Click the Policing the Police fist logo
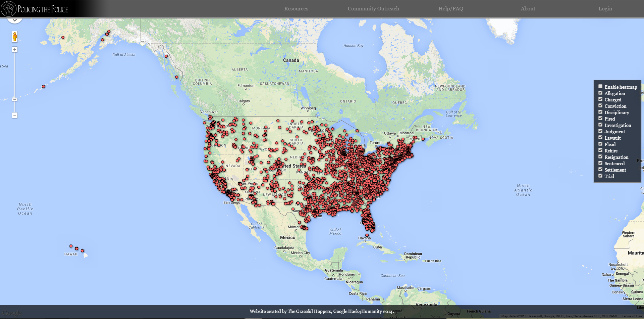Screen dimensions: 644x319 coord(9,9)
